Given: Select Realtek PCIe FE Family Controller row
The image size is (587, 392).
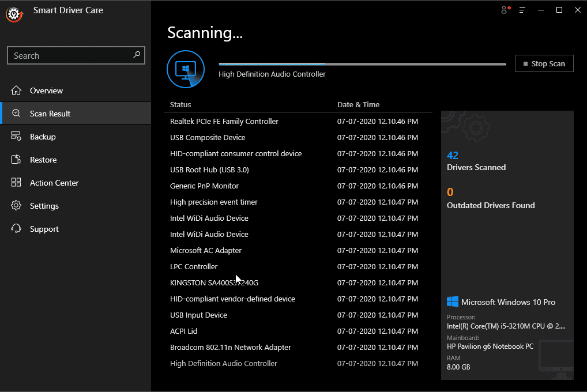Looking at the screenshot, I should point(298,121).
